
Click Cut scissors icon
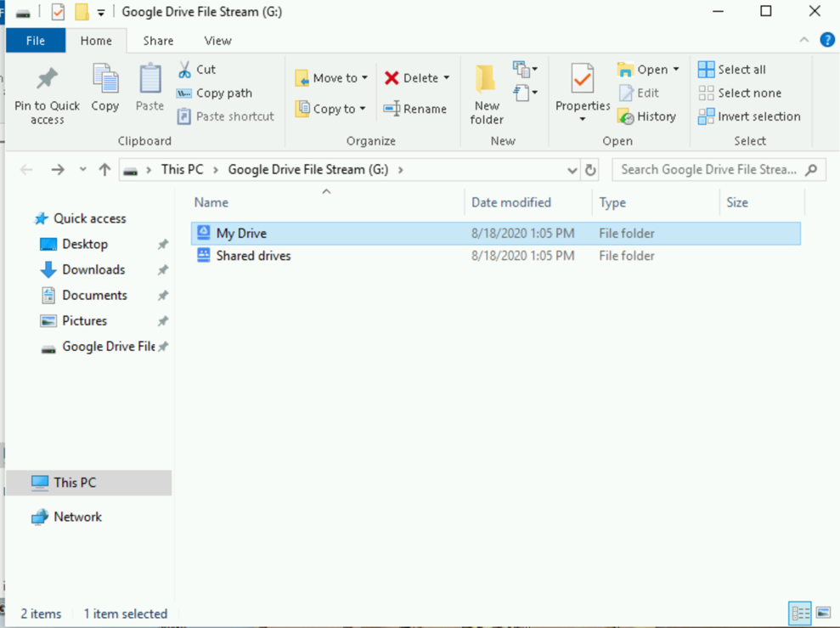point(184,69)
